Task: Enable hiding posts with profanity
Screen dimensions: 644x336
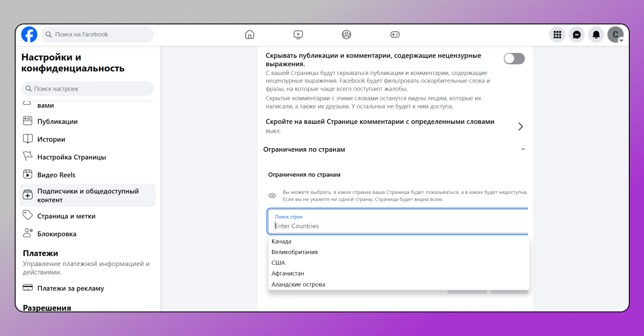Action: [514, 58]
